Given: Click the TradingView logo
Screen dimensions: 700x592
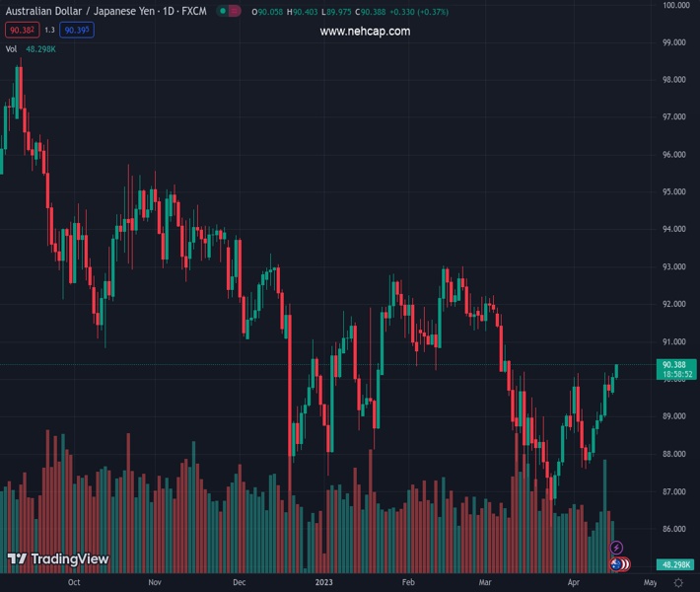Looking at the screenshot, I should [x=57, y=559].
